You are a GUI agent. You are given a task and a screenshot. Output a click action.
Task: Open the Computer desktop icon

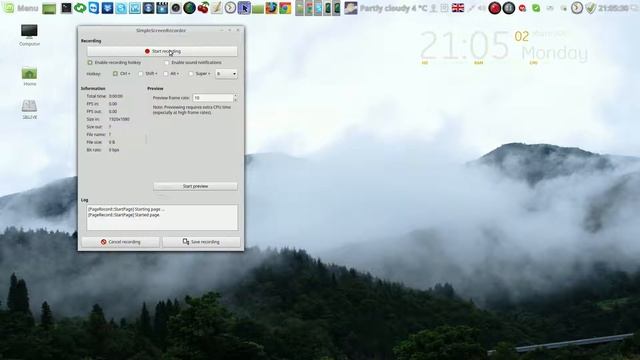[x=29, y=35]
